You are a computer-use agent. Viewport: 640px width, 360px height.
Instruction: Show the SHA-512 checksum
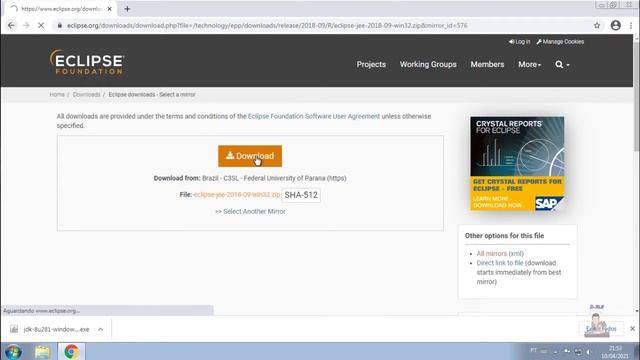(x=301, y=195)
